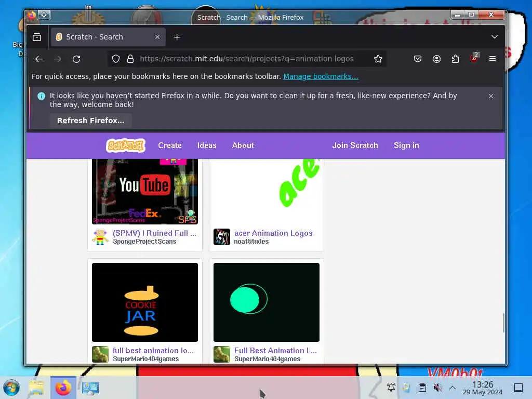Click Sign in on Scratch navbar
532x399 pixels.
point(406,145)
